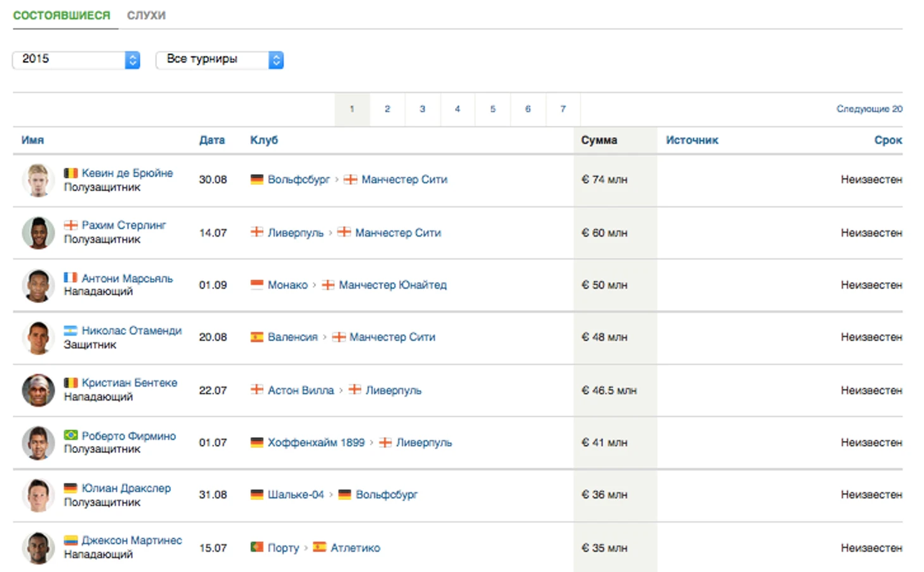
Task: Open Рахим Стерлинг player photo
Action: [x=38, y=233]
